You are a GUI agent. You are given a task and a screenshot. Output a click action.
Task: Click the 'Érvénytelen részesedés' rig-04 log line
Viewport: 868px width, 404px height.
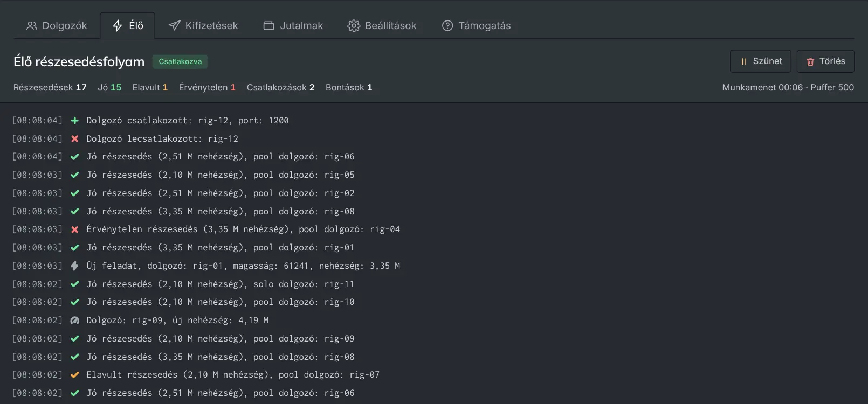pos(243,229)
